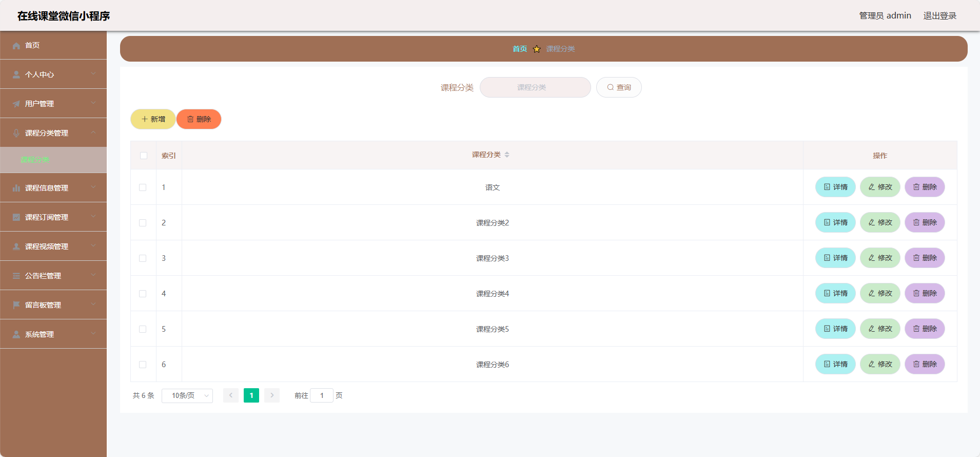Open 首页 label in the sidebar

(32, 46)
